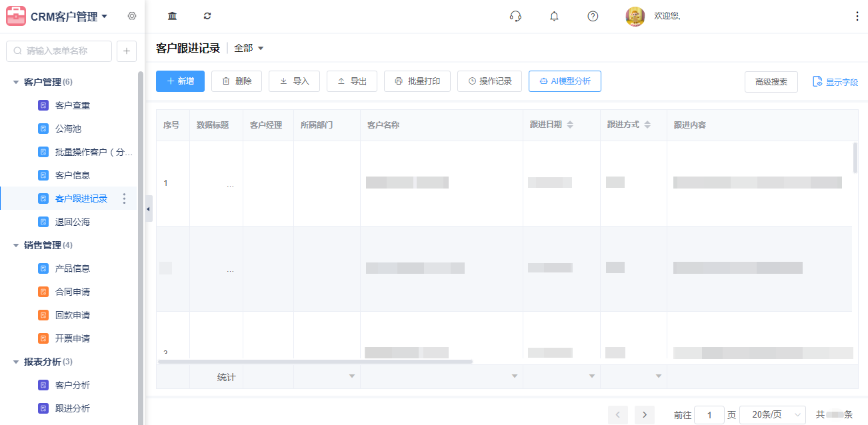868x425 pixels.
Task: Open the notification bell
Action: coord(554,16)
